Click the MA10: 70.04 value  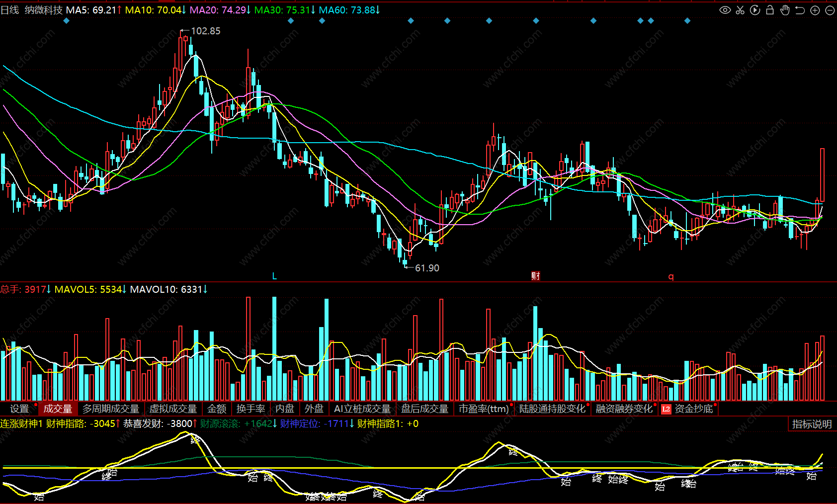[156, 10]
